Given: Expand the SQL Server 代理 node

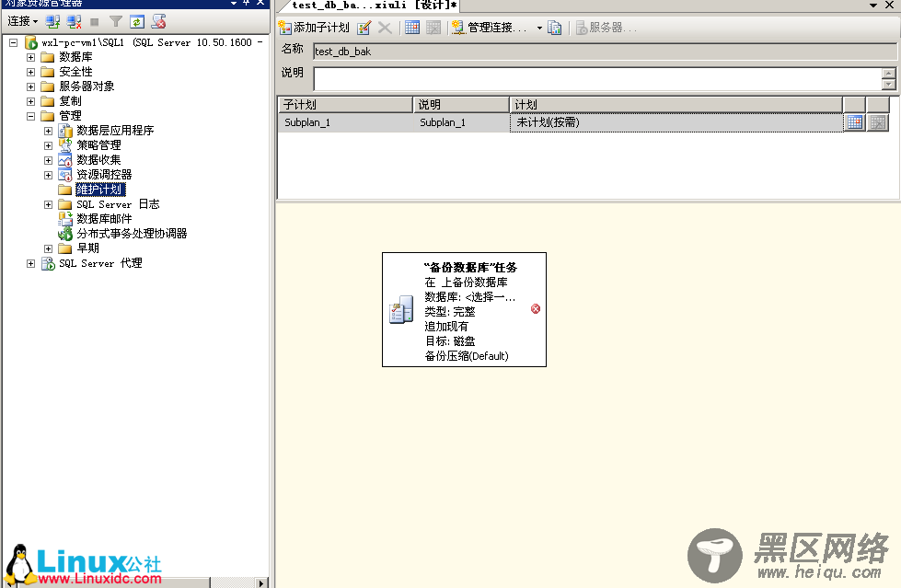Looking at the screenshot, I should 31,263.
